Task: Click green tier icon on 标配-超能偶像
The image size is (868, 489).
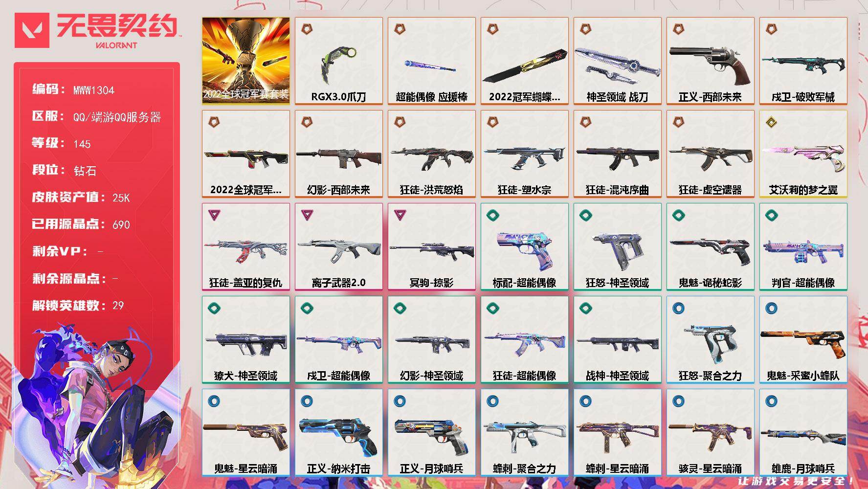Action: tap(492, 215)
